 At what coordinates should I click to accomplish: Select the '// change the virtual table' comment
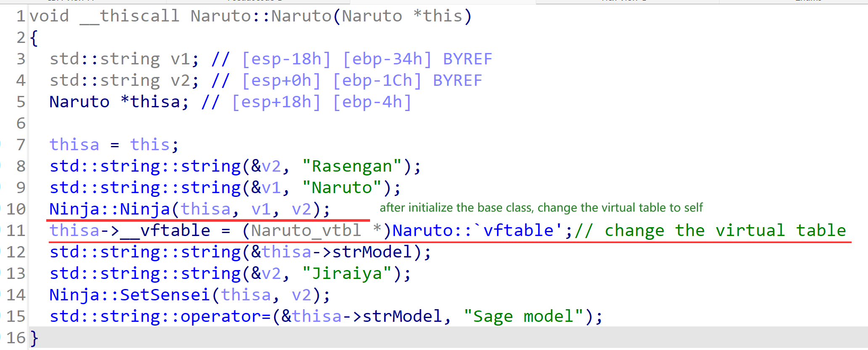tap(710, 231)
